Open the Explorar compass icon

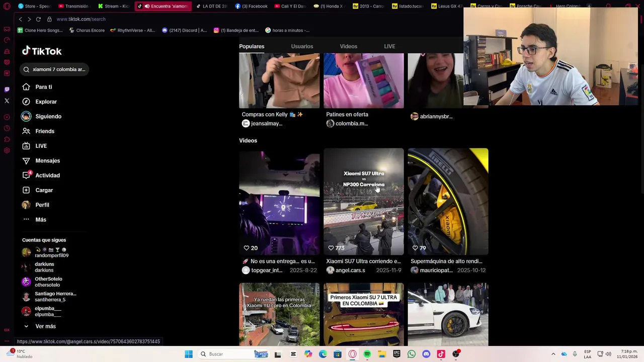pos(26,102)
